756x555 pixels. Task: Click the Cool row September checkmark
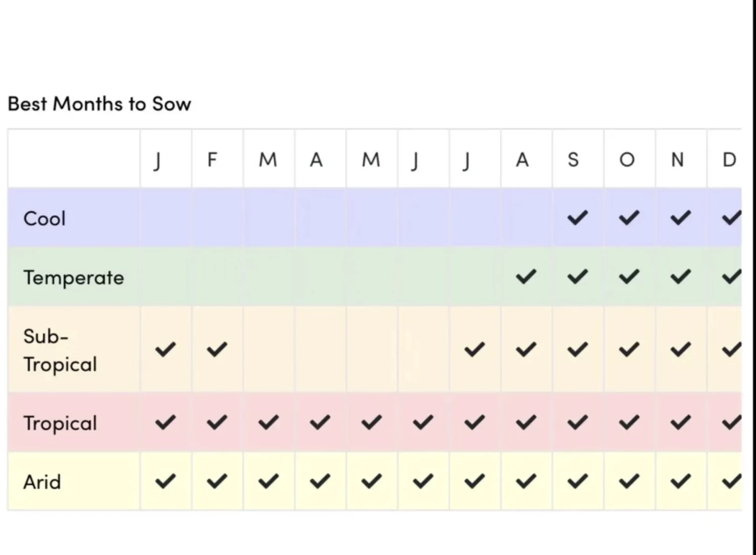pos(578,218)
